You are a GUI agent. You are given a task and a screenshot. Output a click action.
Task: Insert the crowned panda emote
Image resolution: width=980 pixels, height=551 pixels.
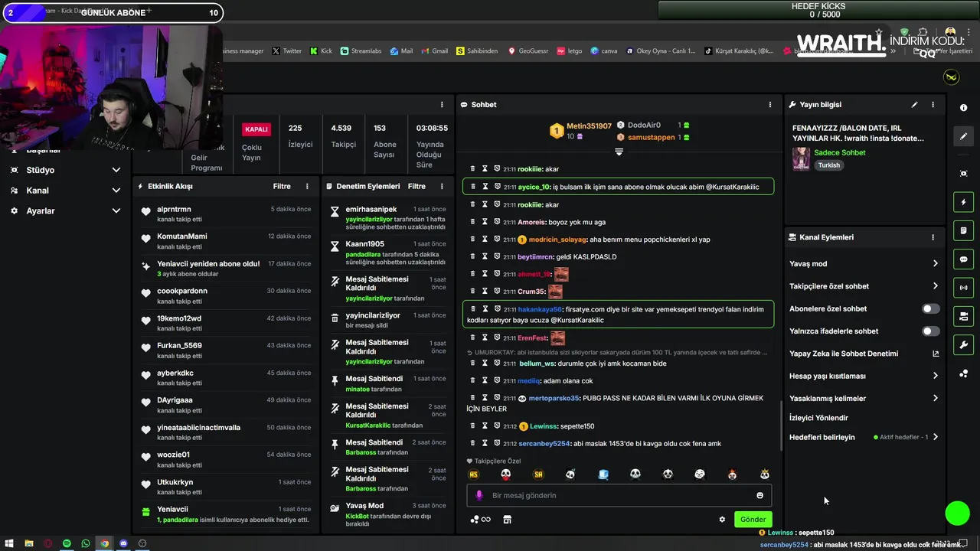764,474
